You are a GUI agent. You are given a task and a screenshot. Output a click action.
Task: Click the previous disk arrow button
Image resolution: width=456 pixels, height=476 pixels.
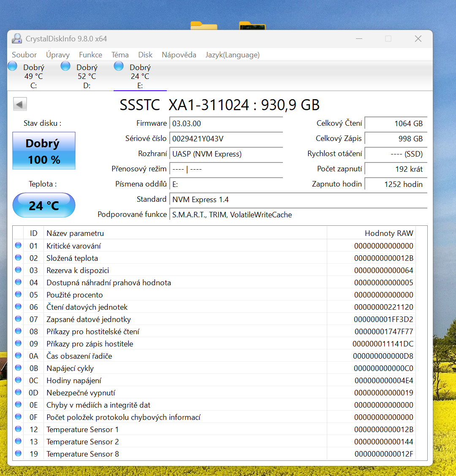[x=20, y=104]
